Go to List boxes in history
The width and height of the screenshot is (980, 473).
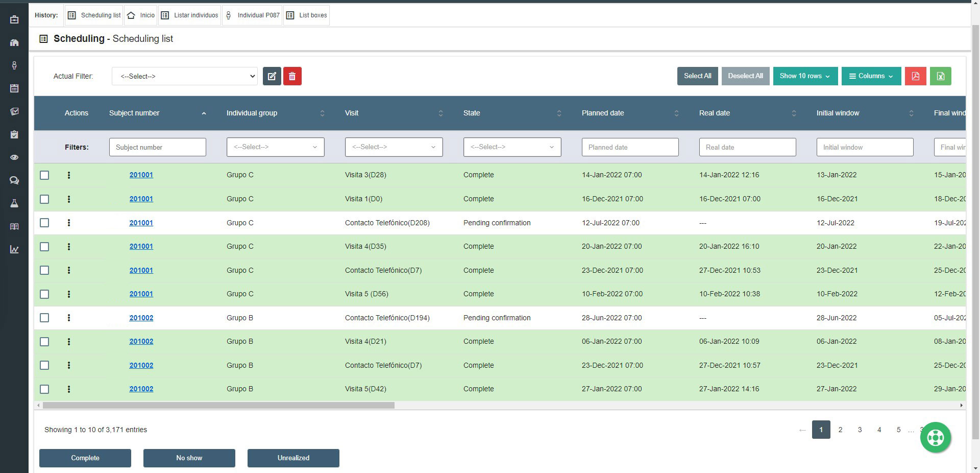coord(306,15)
